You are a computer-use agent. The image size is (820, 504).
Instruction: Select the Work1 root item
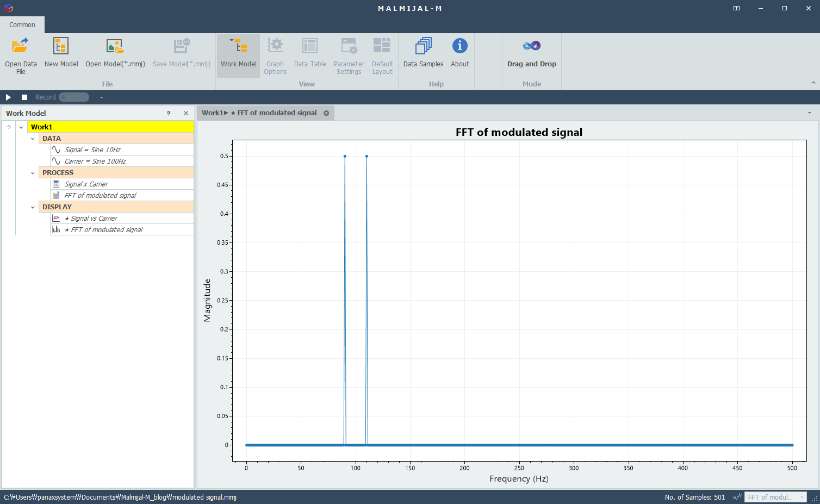(x=110, y=127)
